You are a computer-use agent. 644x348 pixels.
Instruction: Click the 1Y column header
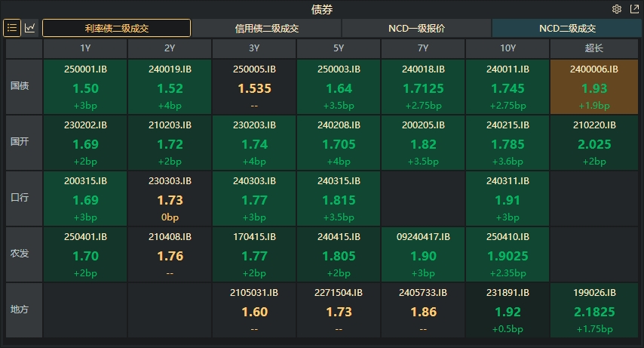85,48
